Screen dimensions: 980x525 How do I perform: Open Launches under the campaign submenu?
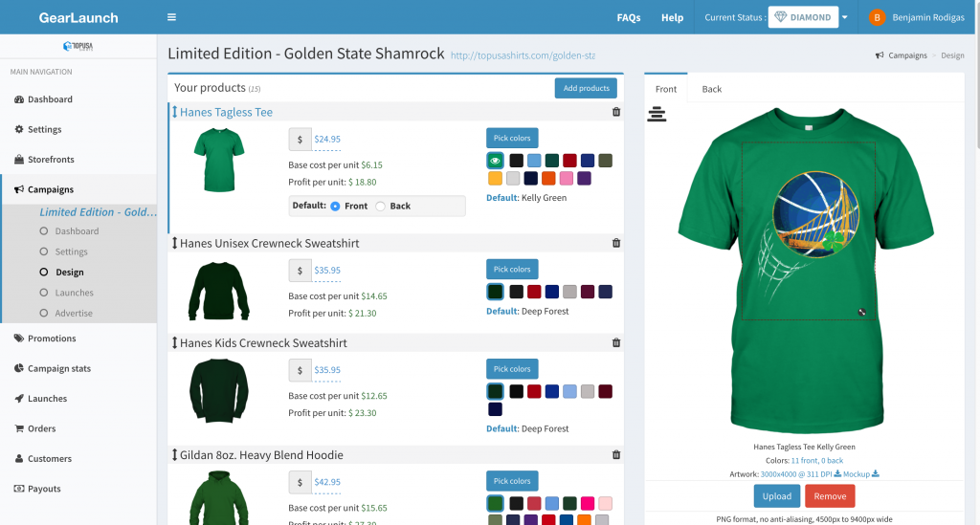74,293
